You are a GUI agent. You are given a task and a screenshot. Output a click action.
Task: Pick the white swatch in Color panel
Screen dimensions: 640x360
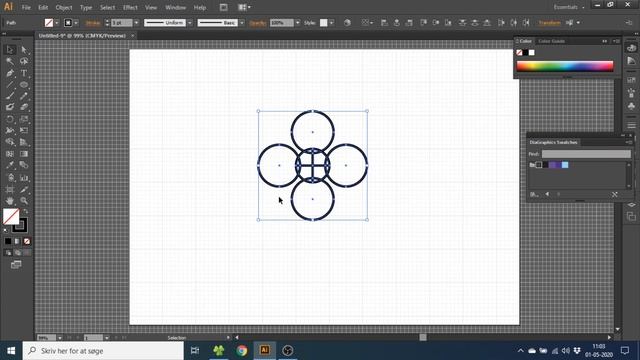tap(531, 52)
